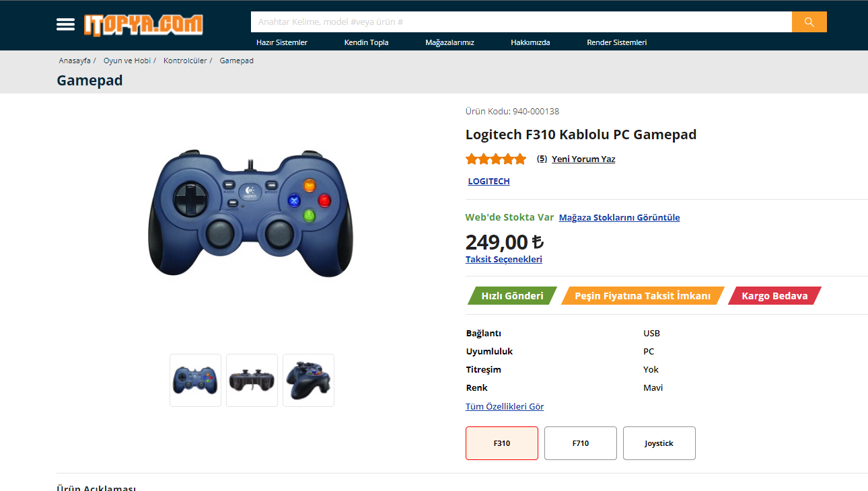
Task: Expand Tüm Özellikleri Gör specifications link
Action: point(505,406)
